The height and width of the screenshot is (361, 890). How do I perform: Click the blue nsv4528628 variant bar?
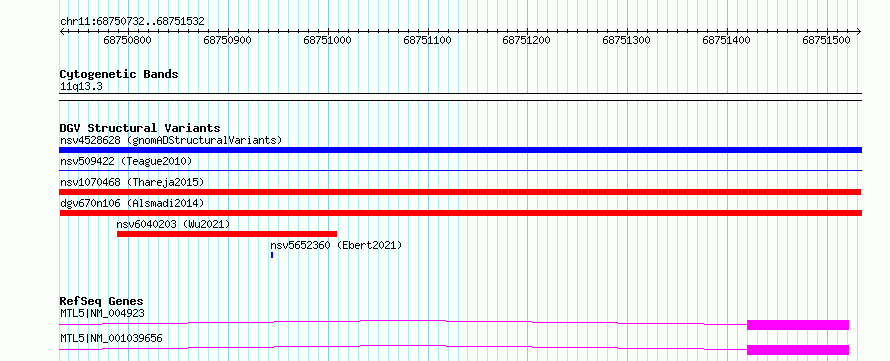point(460,150)
